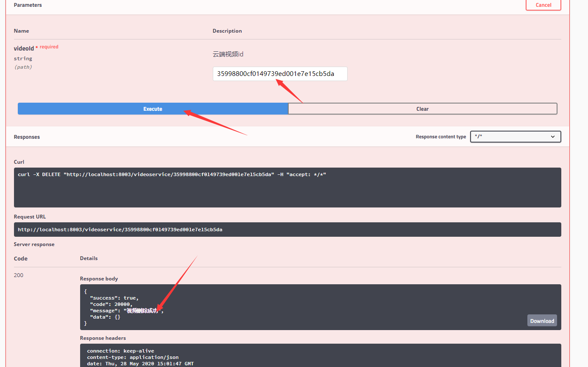This screenshot has height=367, width=588.
Task: Click the Curl label
Action: tap(19, 162)
